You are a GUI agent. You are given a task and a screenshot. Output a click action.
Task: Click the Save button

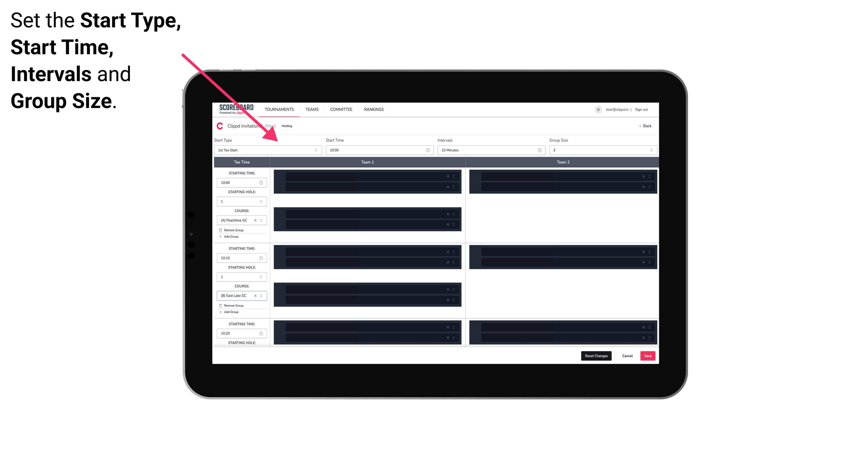(648, 355)
